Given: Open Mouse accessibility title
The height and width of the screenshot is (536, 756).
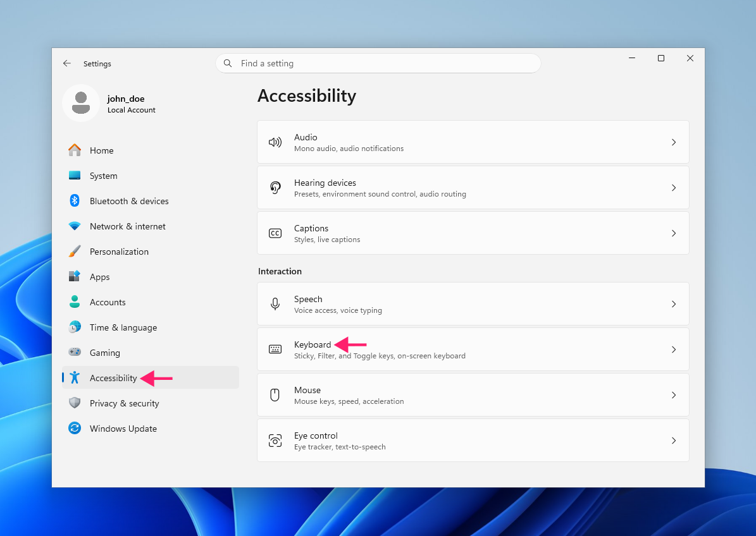Looking at the screenshot, I should tap(307, 390).
